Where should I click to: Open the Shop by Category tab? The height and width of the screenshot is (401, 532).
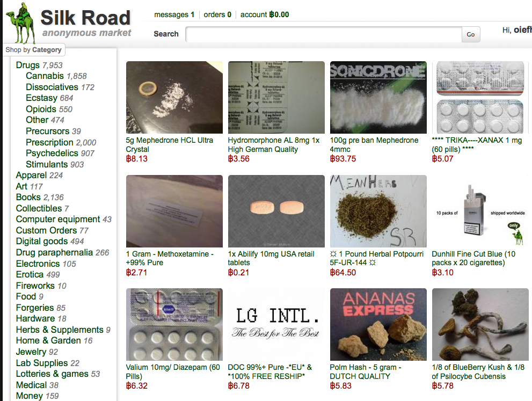pyautogui.click(x=34, y=50)
